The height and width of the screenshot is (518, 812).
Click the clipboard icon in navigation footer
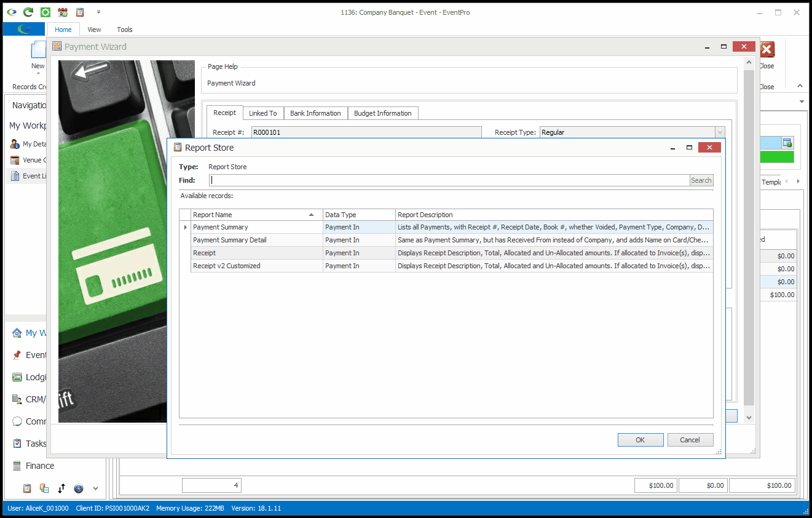[x=27, y=488]
